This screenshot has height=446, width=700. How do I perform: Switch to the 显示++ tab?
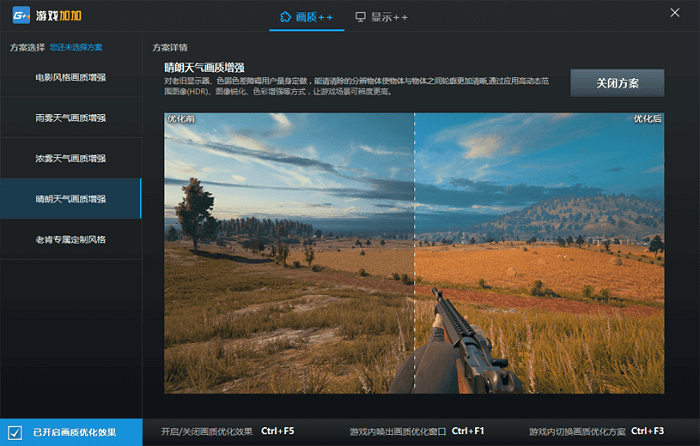(382, 17)
